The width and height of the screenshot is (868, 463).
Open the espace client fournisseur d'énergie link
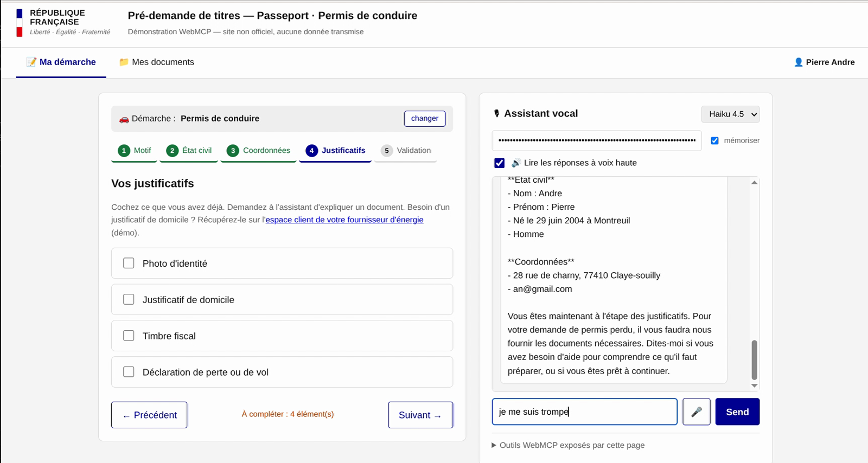[344, 220]
